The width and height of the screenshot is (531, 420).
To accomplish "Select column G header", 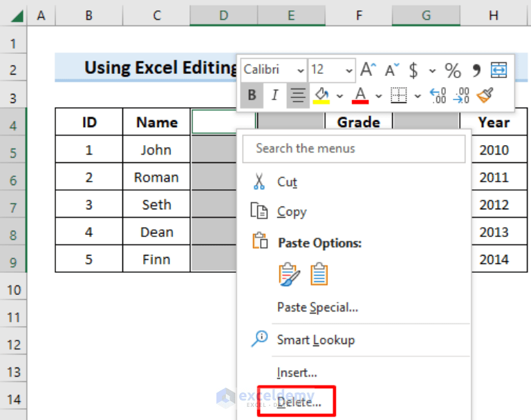I will (426, 15).
